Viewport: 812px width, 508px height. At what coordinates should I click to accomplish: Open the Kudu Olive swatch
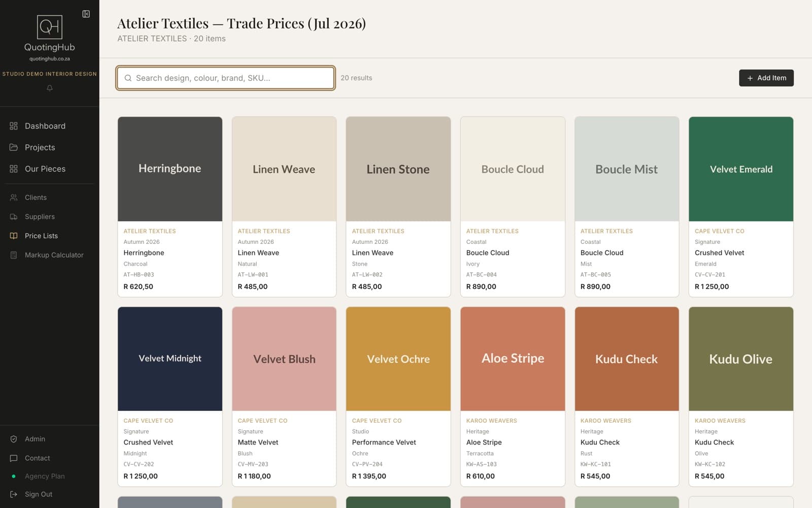pyautogui.click(x=741, y=359)
